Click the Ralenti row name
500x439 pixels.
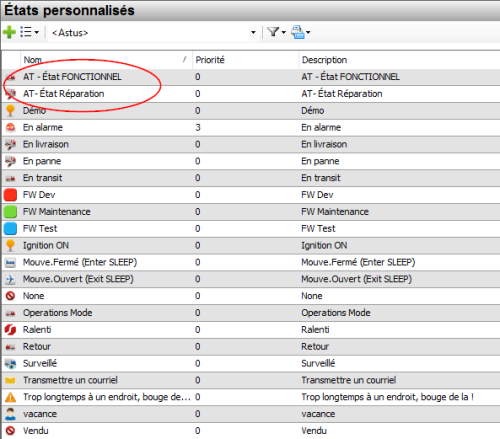pos(37,330)
